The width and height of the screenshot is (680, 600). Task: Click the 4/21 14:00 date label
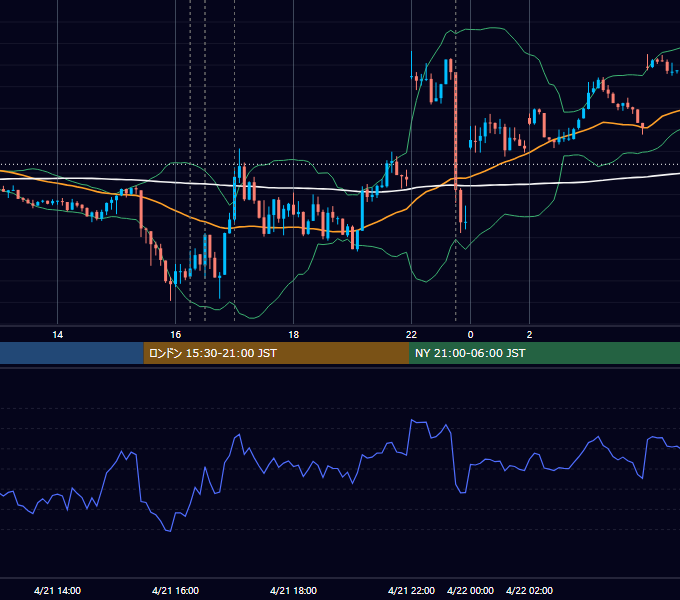(57, 590)
